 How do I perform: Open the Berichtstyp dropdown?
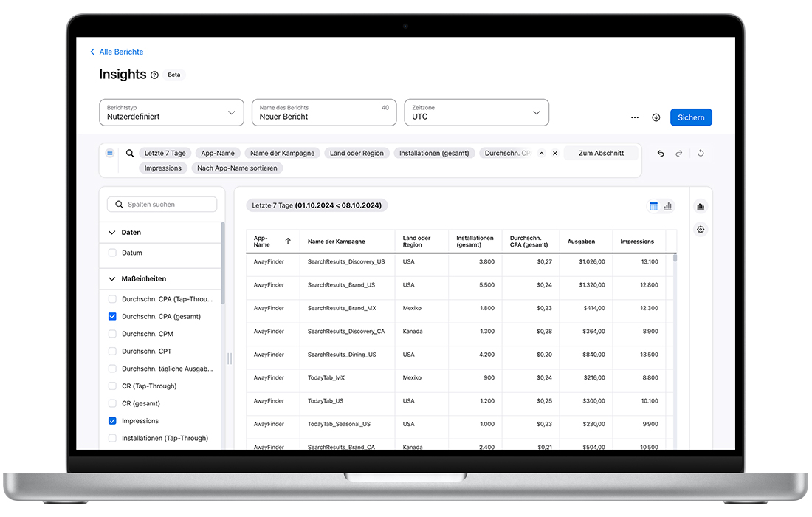(x=171, y=112)
